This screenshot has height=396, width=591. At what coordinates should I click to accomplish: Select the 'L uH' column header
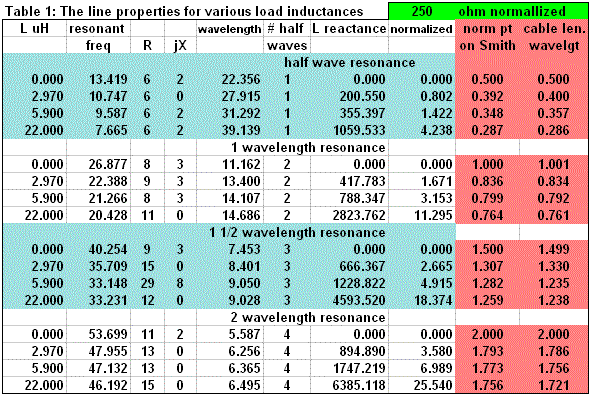pyautogui.click(x=34, y=28)
